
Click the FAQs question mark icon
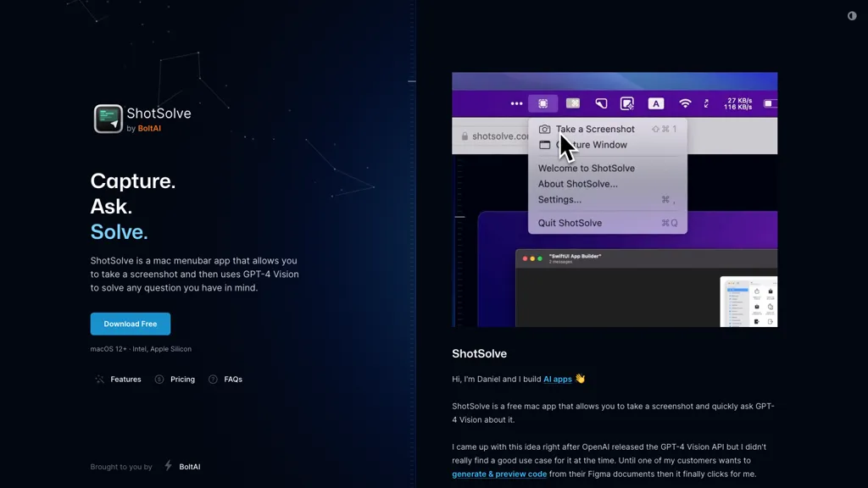213,380
